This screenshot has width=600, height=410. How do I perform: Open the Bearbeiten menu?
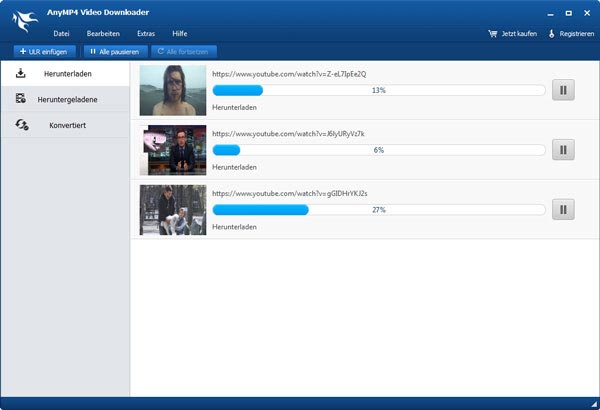click(x=103, y=34)
